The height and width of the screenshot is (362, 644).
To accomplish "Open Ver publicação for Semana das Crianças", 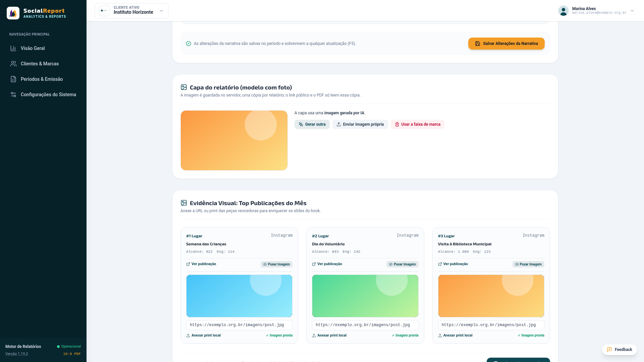I will [201, 264].
